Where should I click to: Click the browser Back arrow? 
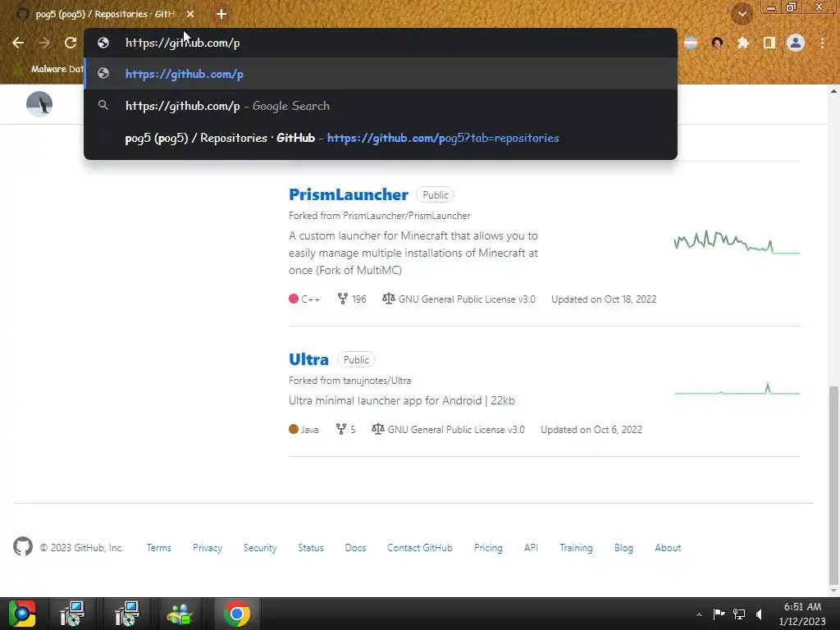tap(18, 43)
